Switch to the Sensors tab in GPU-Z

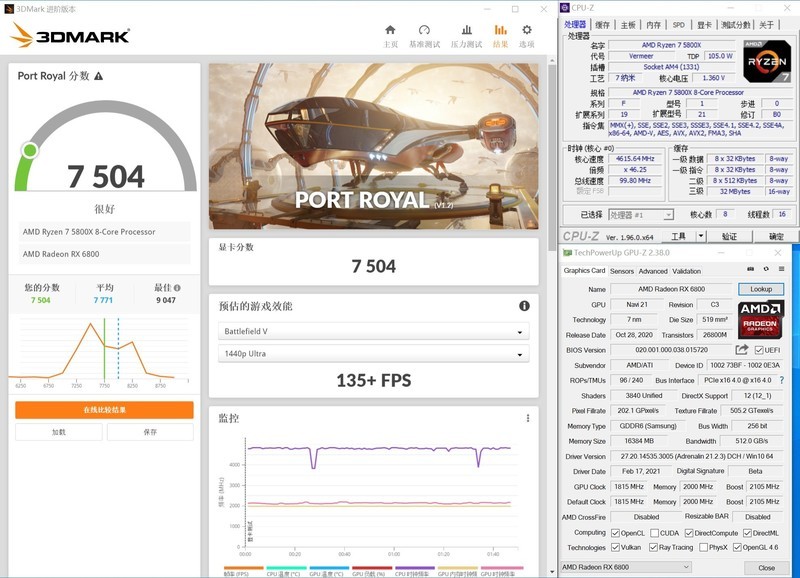coord(621,271)
